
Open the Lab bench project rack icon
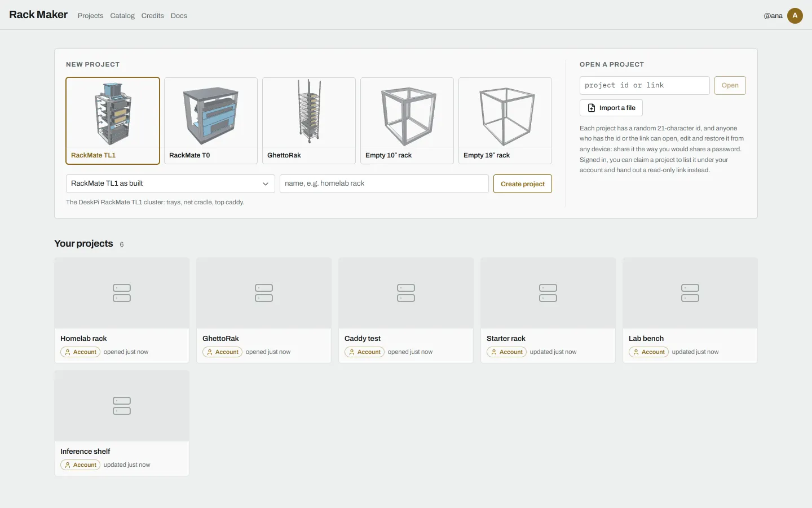point(690,293)
